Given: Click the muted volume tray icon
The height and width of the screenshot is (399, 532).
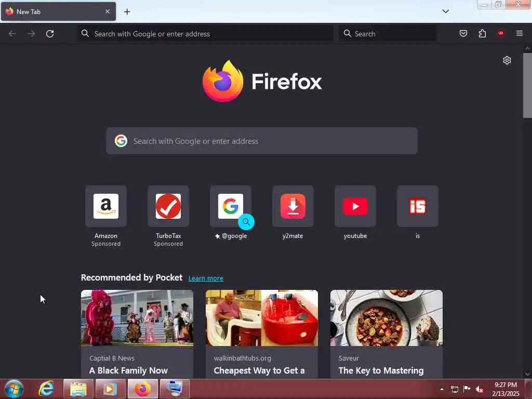Looking at the screenshot, I should click(x=479, y=389).
